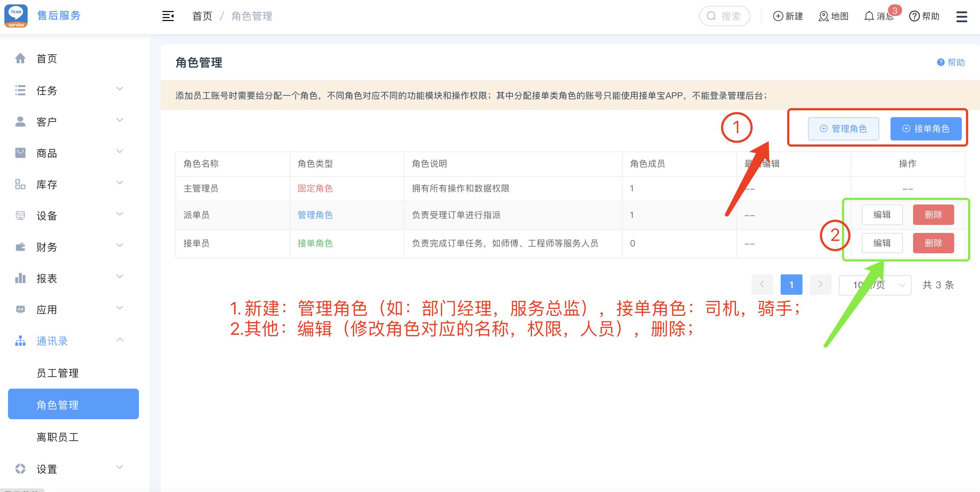
Task: Click the 管理角色 add button
Action: pyautogui.click(x=843, y=128)
